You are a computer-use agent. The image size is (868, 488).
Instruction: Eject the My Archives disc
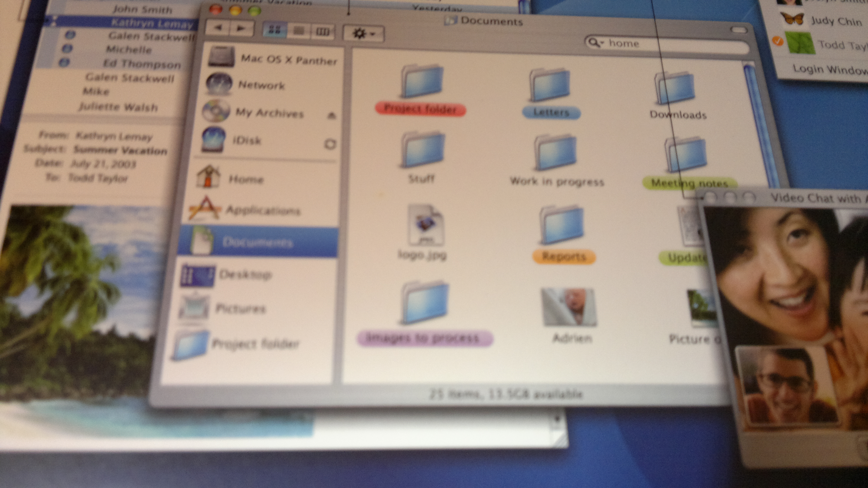[332, 116]
